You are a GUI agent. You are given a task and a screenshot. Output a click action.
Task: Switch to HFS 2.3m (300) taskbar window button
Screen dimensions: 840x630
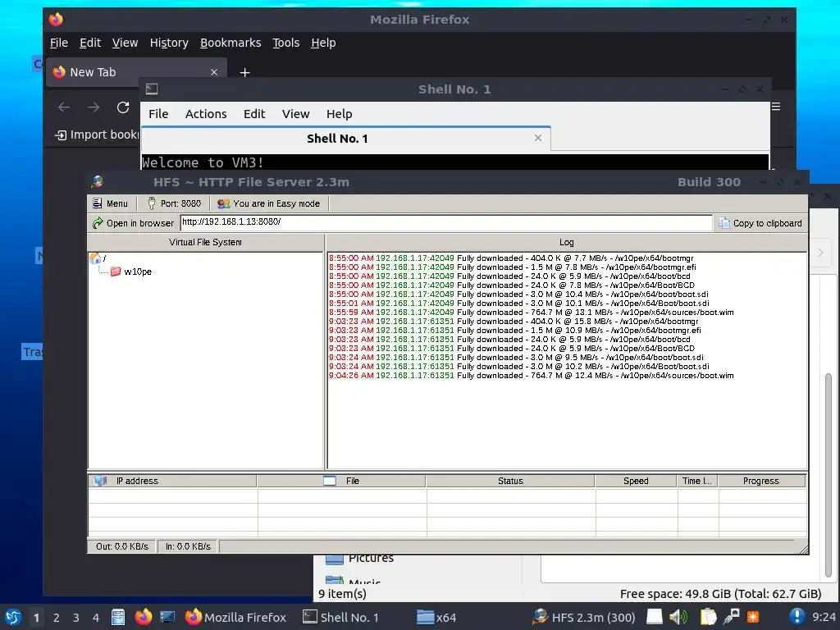[583, 617]
